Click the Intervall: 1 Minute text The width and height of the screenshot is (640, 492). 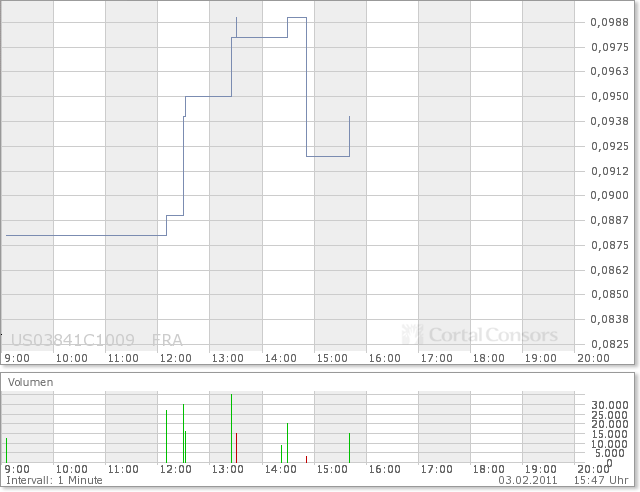pos(54,480)
